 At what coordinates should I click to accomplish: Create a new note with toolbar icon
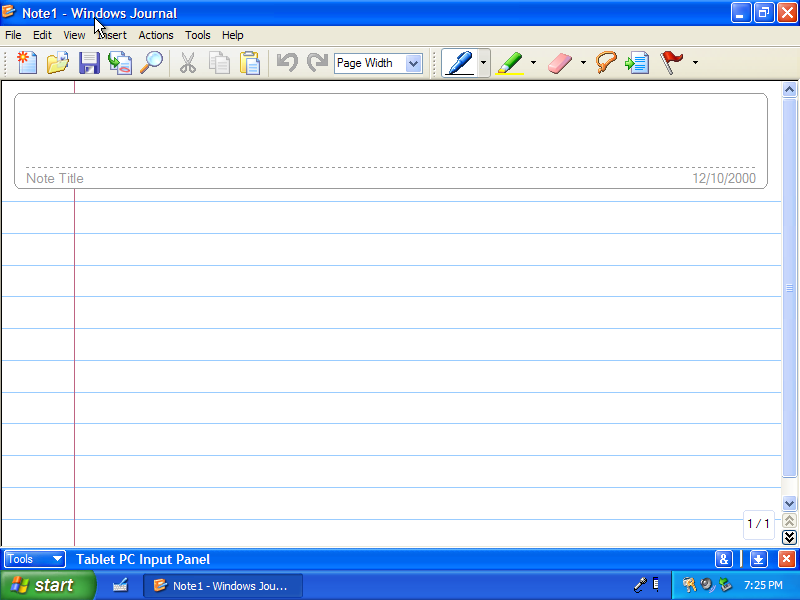coord(27,63)
